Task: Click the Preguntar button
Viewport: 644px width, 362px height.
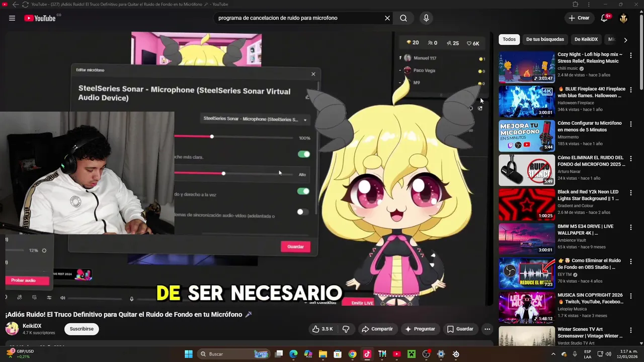Action: point(420,329)
